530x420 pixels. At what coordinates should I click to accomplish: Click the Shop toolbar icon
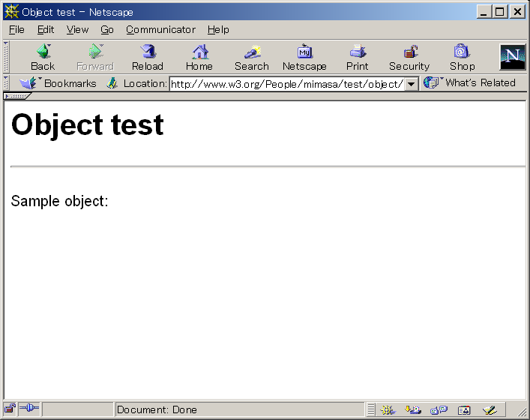click(462, 57)
